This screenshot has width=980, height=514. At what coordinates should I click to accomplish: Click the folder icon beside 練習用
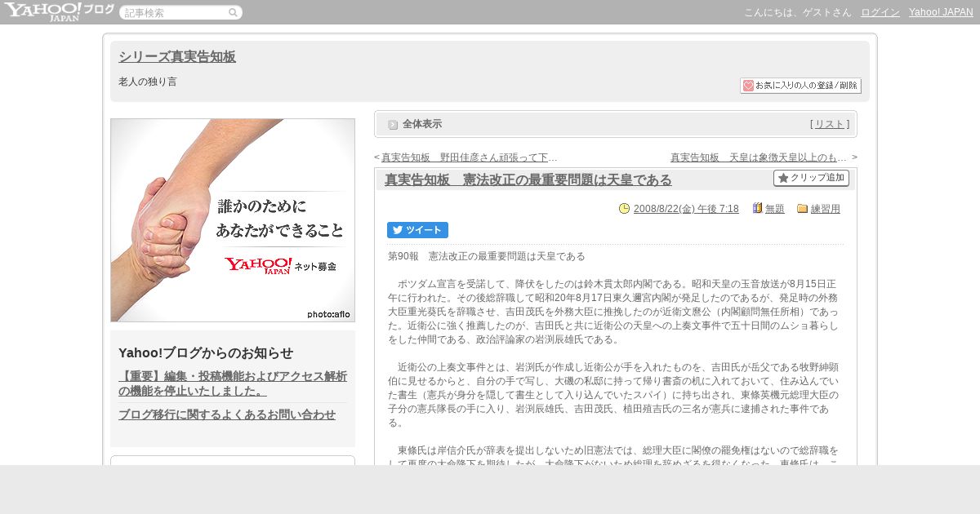[x=802, y=208]
